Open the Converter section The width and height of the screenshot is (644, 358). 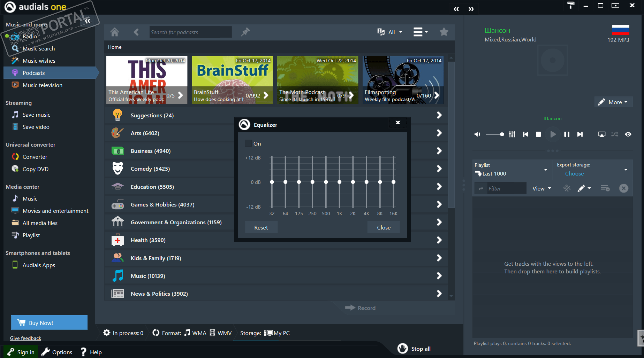tap(35, 157)
